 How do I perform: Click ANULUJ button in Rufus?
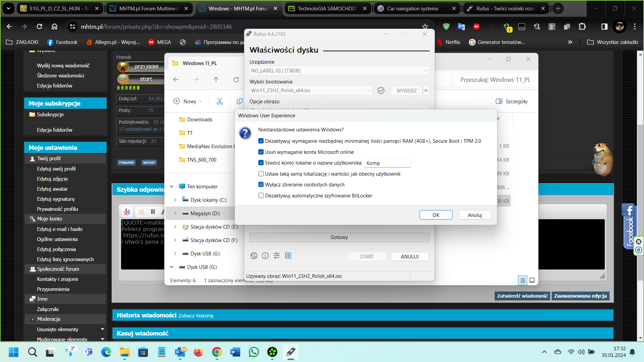(410, 256)
